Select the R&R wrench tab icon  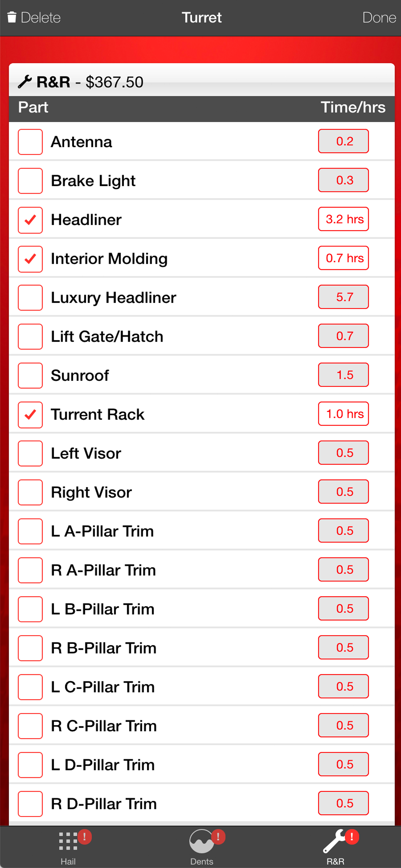pos(334,841)
